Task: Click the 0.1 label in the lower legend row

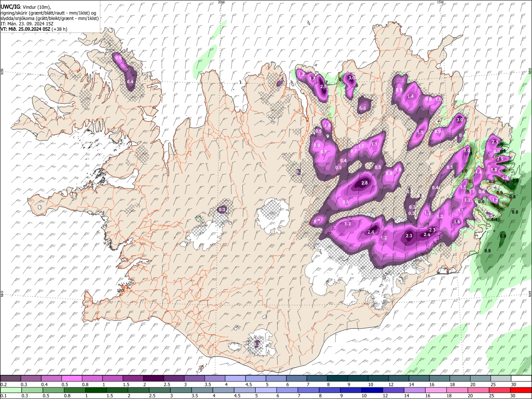Action: point(3,396)
